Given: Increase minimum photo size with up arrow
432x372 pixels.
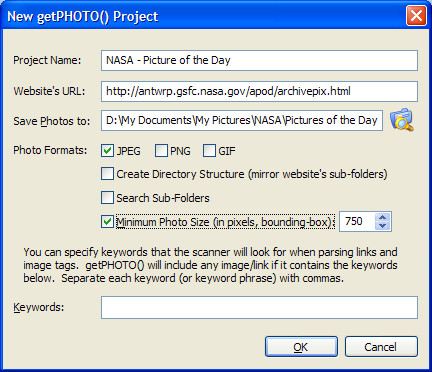Looking at the screenshot, I should pos(382,217).
